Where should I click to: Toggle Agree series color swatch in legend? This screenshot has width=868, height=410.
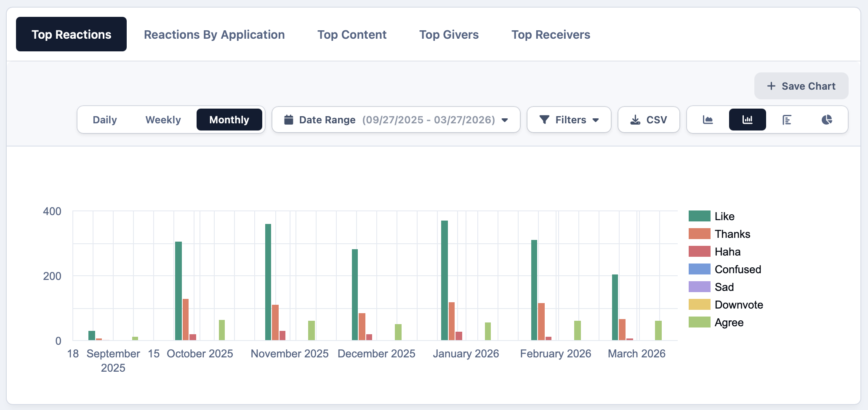tap(699, 322)
